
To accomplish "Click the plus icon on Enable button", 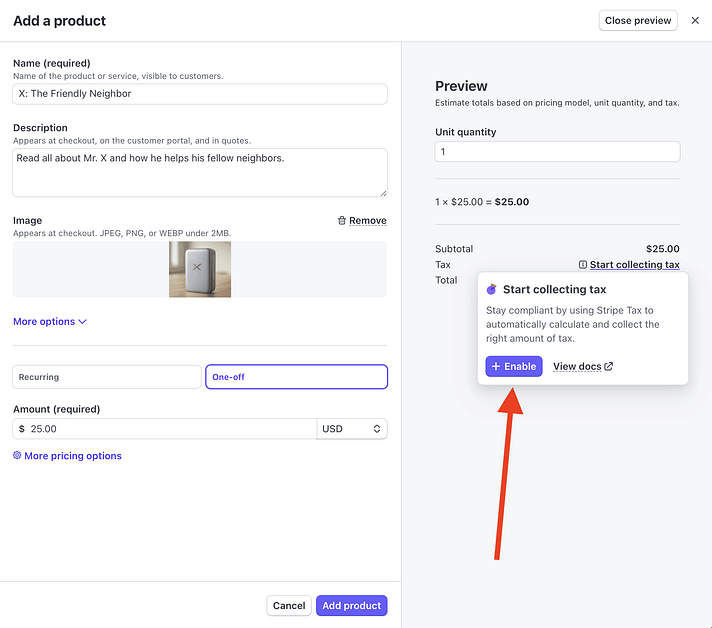I will coord(496,367).
